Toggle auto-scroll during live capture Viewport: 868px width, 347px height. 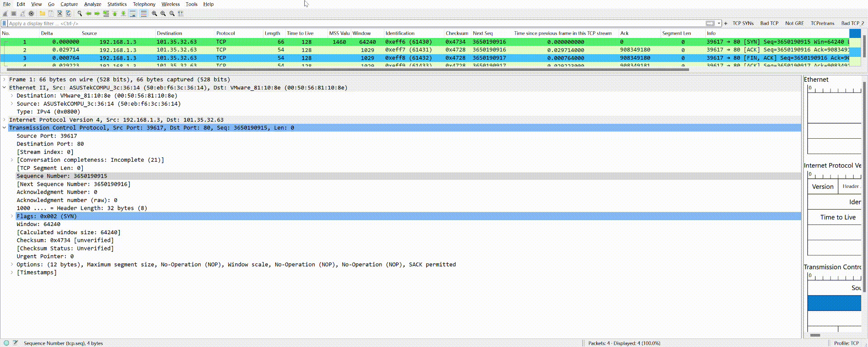click(132, 14)
